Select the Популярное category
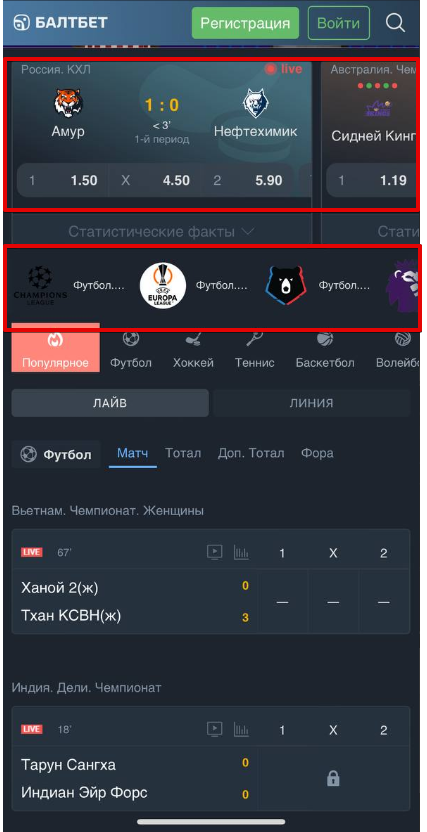427x832 pixels. [55, 348]
